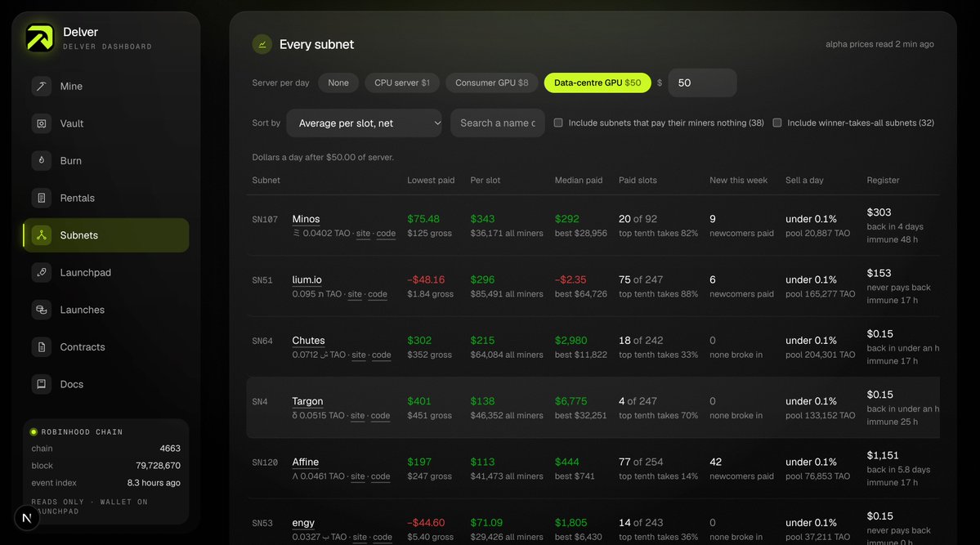Open the code link for Minos
Screen dimensions: 980x545
(x=386, y=233)
